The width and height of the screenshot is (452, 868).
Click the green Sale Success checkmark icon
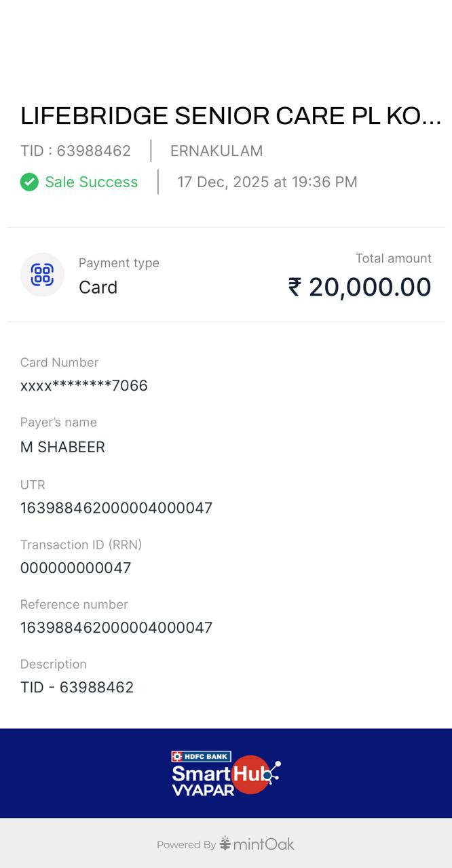pyautogui.click(x=29, y=182)
